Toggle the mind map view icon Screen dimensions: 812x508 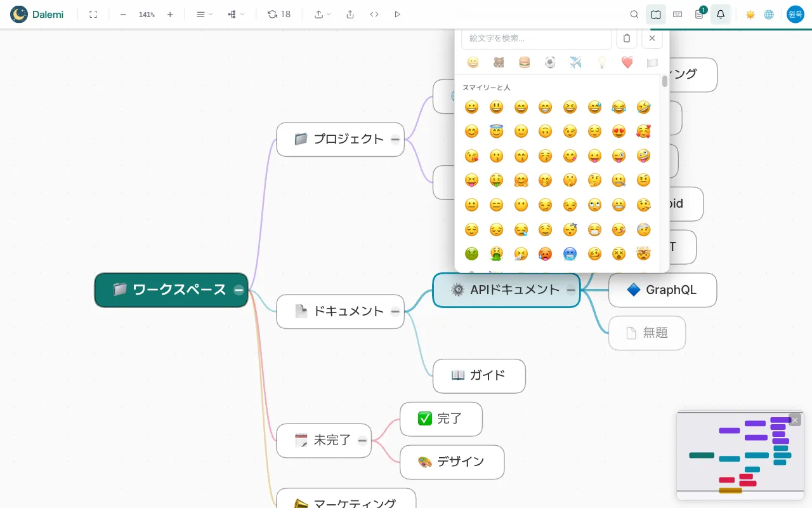click(x=656, y=14)
